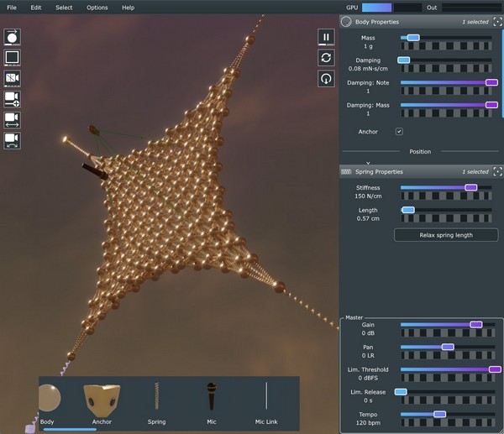Click the Relax spring length button
This screenshot has height=434, width=504.
pyautogui.click(x=446, y=235)
